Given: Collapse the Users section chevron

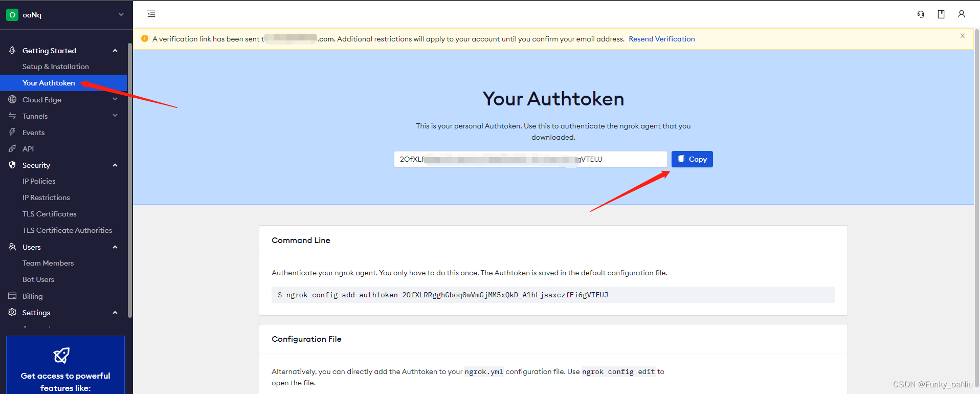Looking at the screenshot, I should [x=115, y=247].
